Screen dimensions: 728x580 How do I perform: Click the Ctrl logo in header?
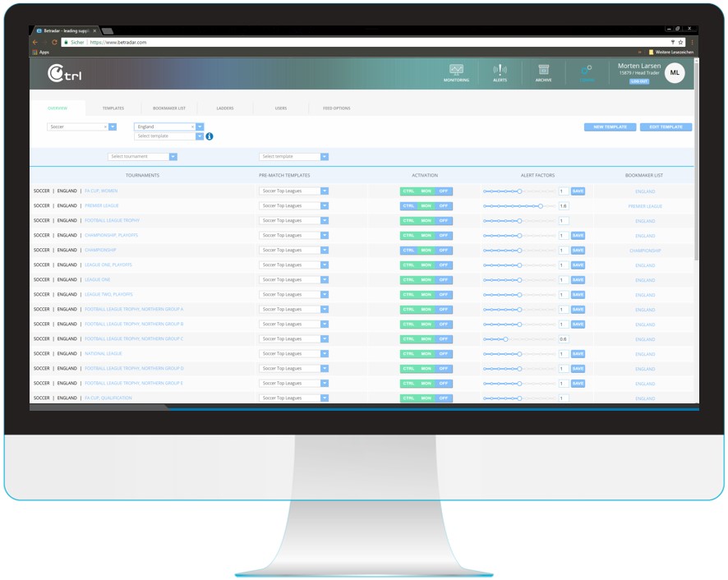pyautogui.click(x=65, y=74)
